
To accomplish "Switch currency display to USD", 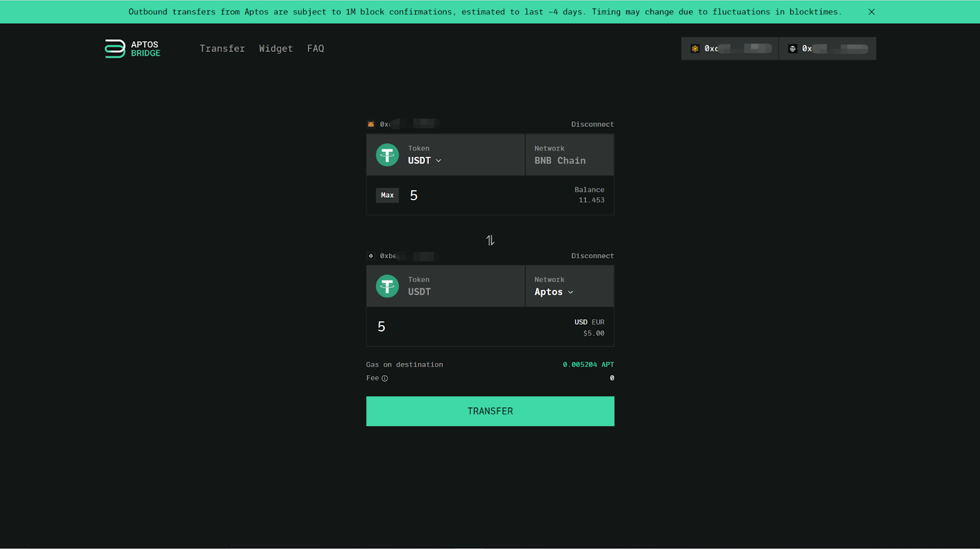I will (x=581, y=322).
